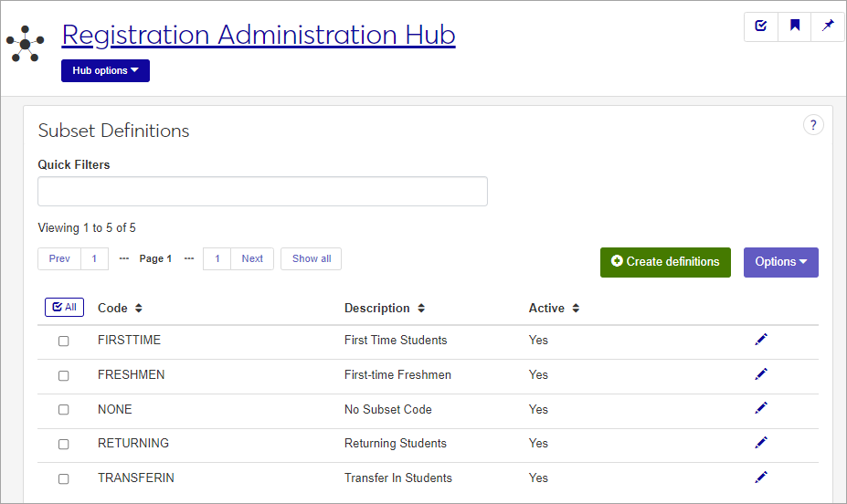Sort by the Active column header

click(554, 309)
